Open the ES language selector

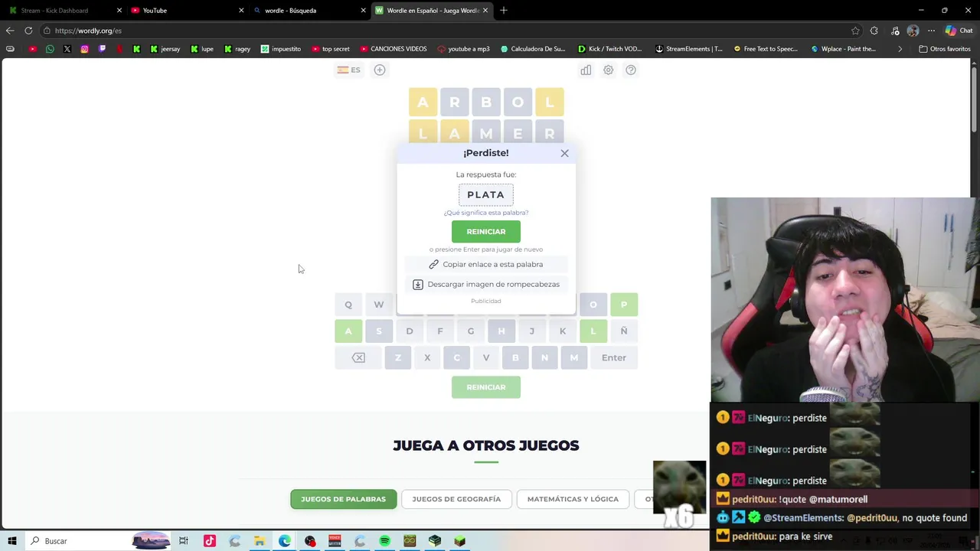coord(348,70)
